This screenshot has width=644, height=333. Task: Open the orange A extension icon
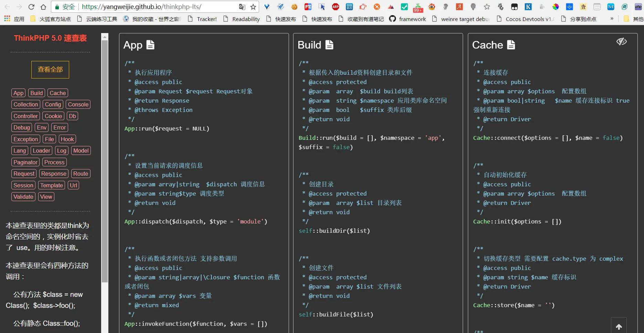coord(459,7)
